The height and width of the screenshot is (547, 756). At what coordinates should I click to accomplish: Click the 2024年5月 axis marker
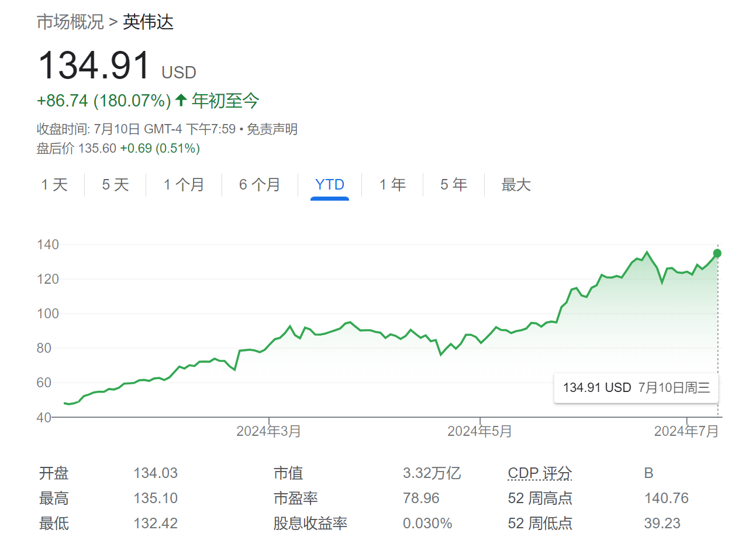pos(479,431)
